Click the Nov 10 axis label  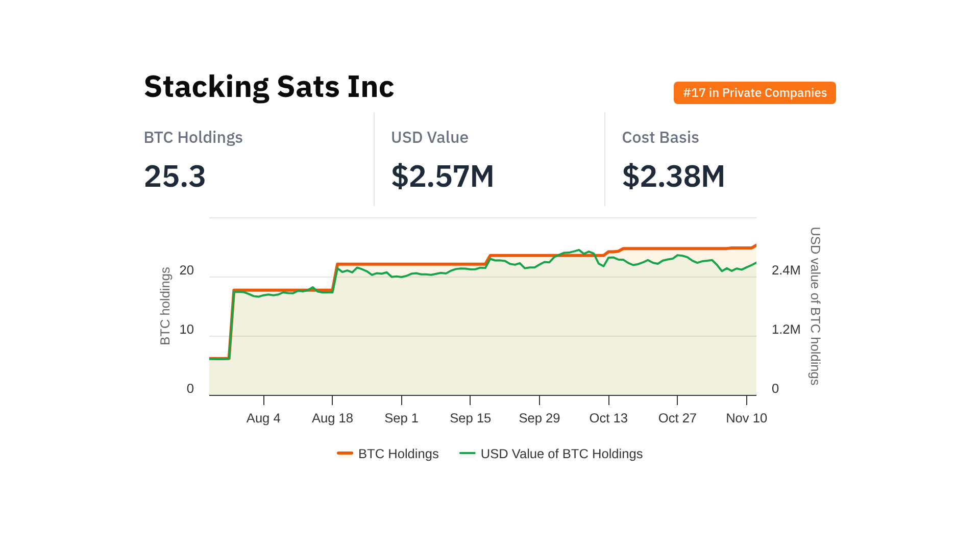[746, 418]
